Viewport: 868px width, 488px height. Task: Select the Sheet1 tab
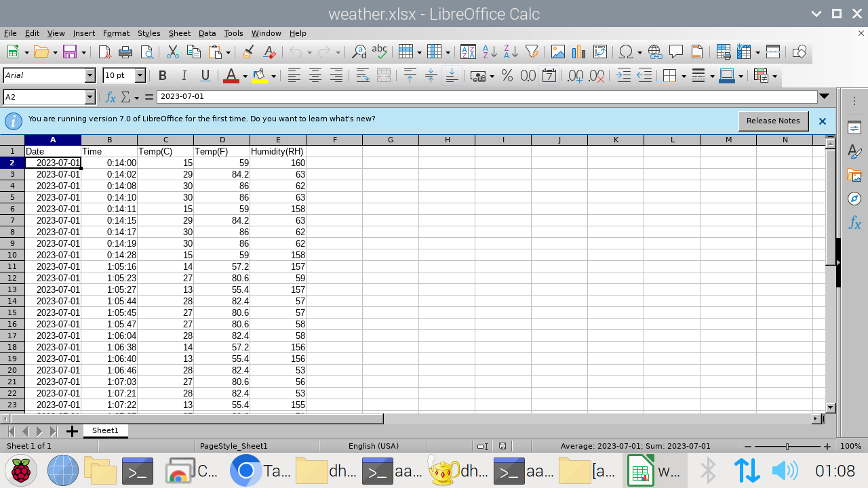point(105,431)
